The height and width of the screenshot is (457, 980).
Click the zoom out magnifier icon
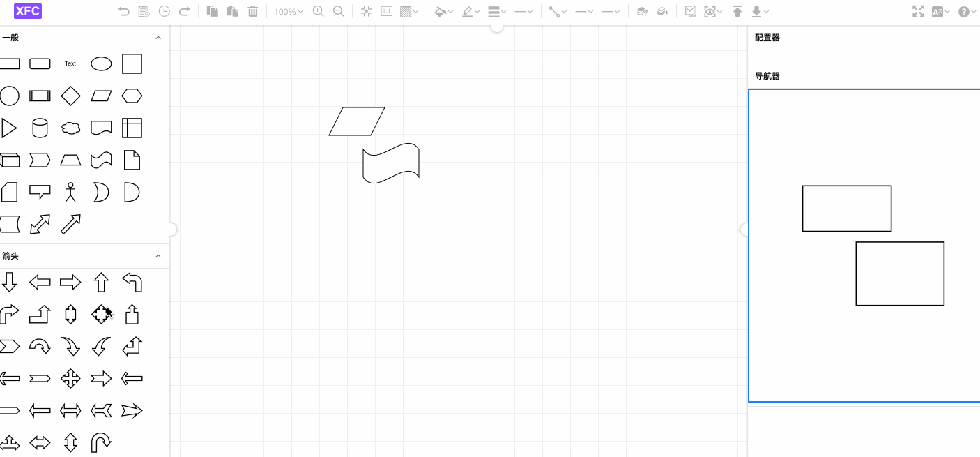click(339, 12)
